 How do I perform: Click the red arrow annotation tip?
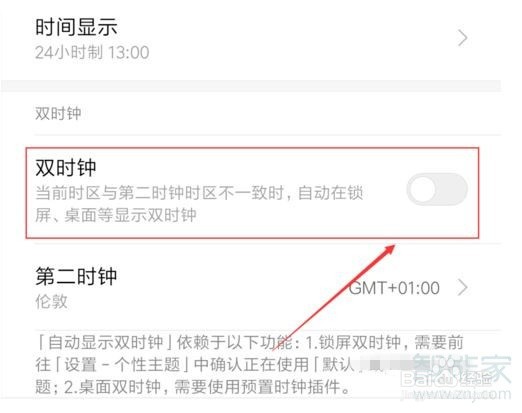pyautogui.click(x=392, y=248)
